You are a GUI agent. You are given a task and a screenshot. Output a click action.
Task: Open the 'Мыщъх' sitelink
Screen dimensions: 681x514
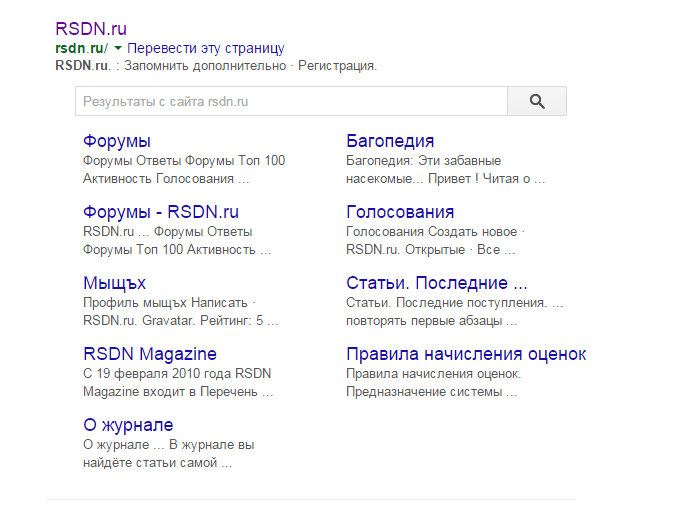coord(115,283)
